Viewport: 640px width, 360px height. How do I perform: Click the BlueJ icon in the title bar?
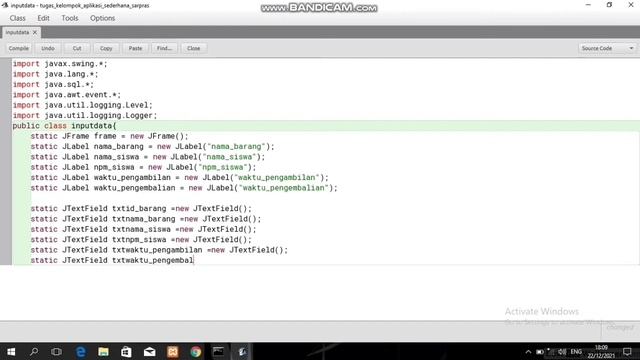tap(5, 5)
